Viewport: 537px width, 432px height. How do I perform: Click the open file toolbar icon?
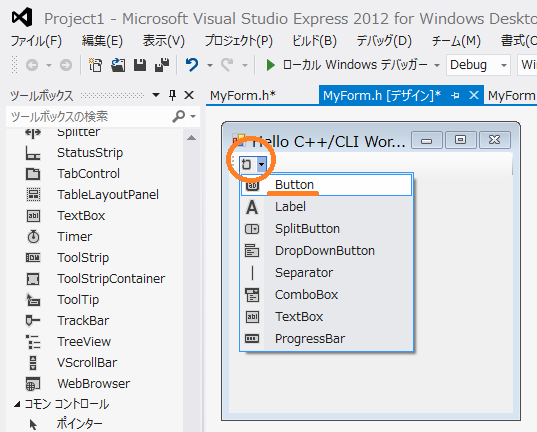pyautogui.click(x=118, y=65)
